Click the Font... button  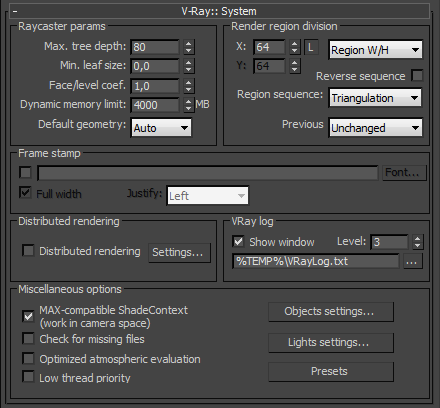click(404, 173)
